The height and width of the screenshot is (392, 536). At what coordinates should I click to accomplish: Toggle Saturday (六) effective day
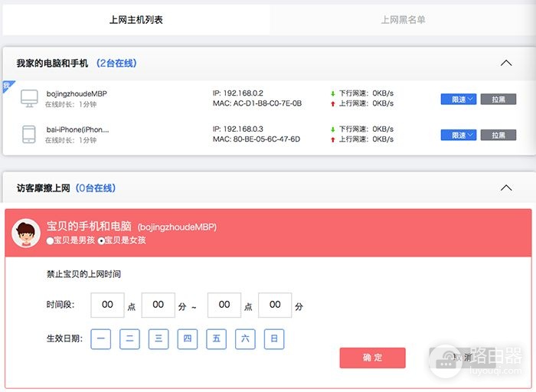pos(245,338)
